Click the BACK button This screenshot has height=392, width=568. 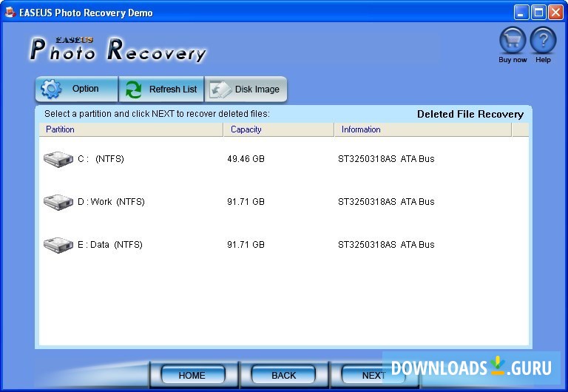(284, 375)
